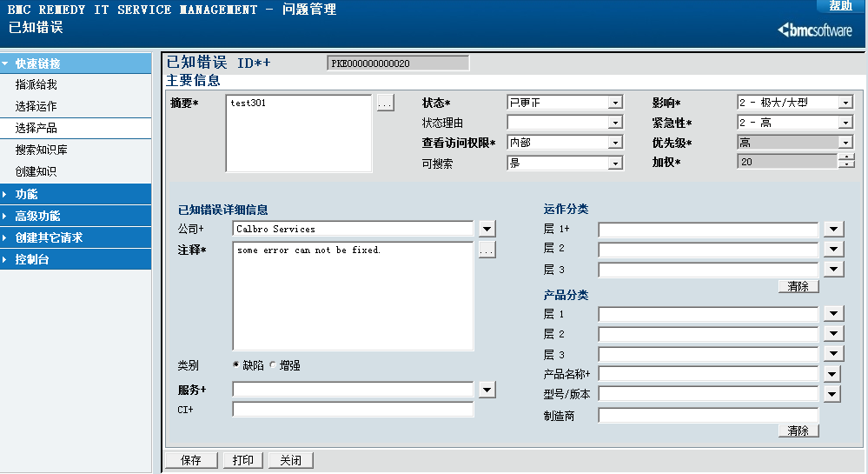
Task: Collapse the 快速链接 section
Action: pyautogui.click(x=76, y=63)
